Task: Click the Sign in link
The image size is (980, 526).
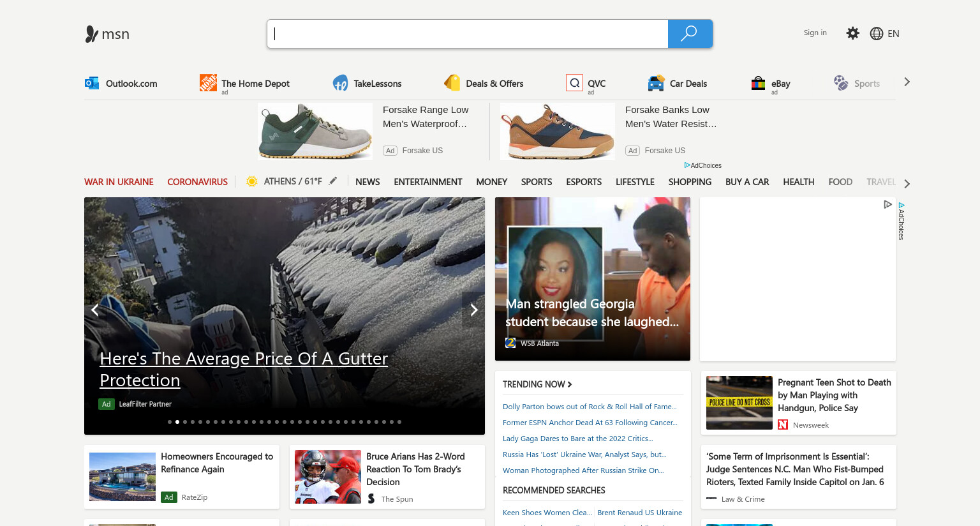Action: pyautogui.click(x=815, y=33)
